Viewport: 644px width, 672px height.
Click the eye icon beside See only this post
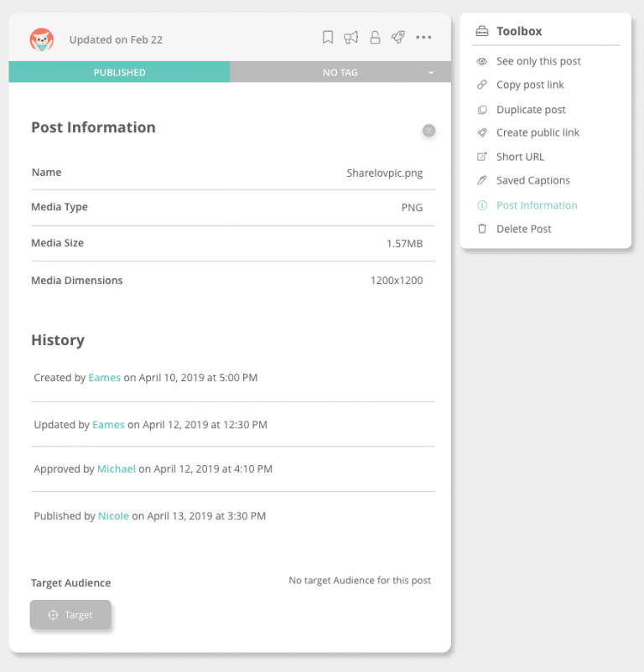[x=482, y=61]
